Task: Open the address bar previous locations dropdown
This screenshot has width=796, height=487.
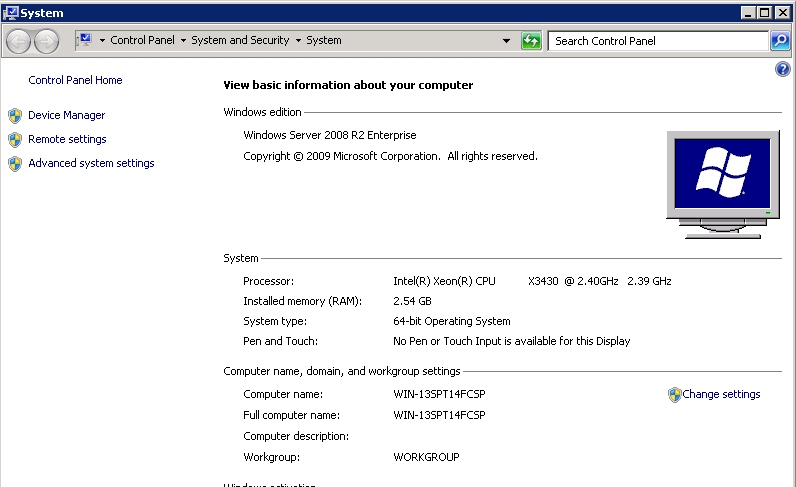Action: click(506, 41)
